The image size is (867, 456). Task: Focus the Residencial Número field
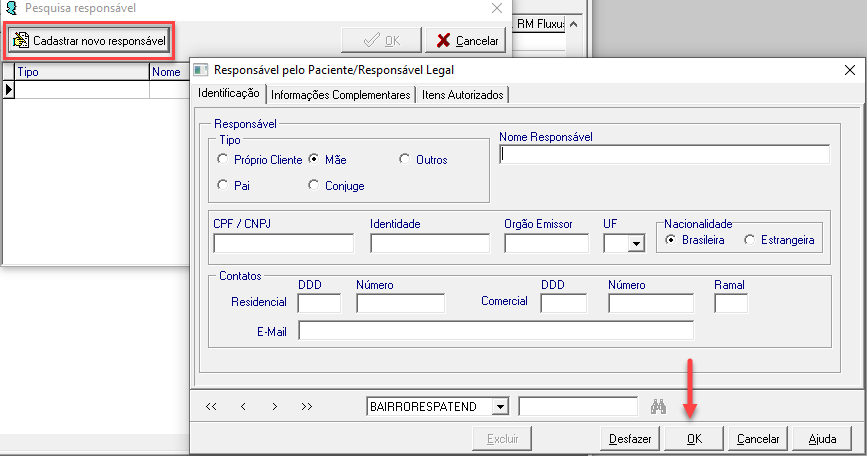pos(400,303)
